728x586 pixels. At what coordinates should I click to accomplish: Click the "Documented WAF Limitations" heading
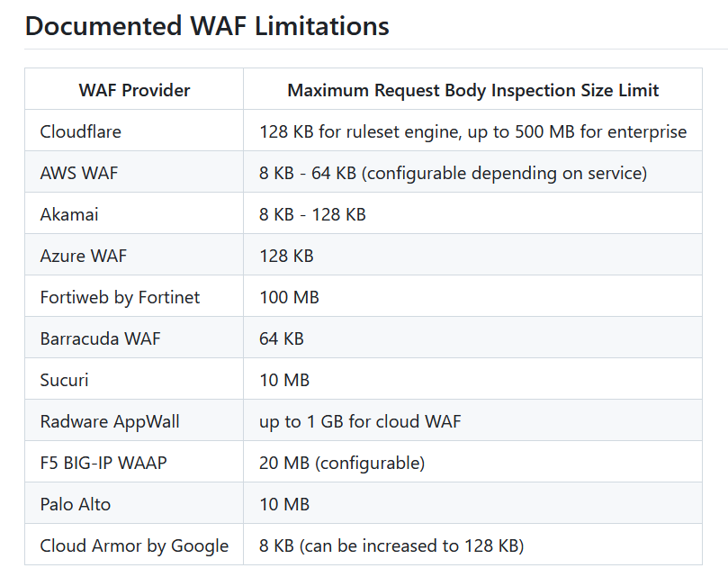coord(207,26)
